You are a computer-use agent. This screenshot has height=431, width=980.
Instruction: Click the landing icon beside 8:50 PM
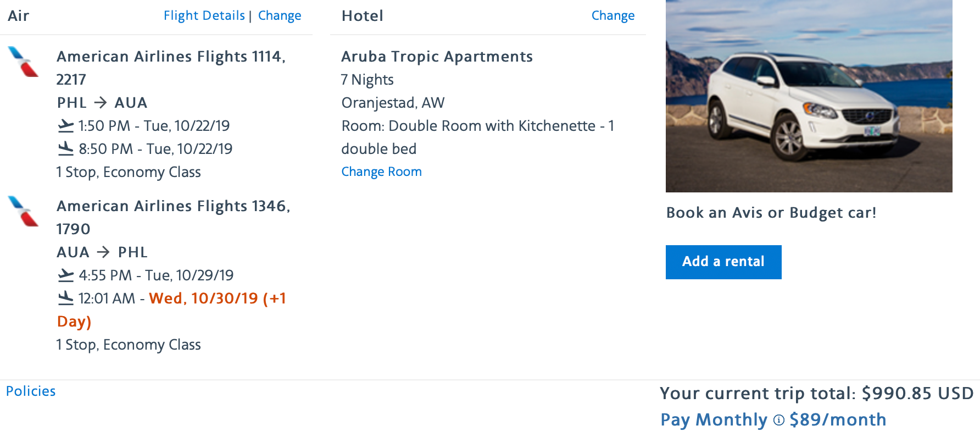pos(66,148)
